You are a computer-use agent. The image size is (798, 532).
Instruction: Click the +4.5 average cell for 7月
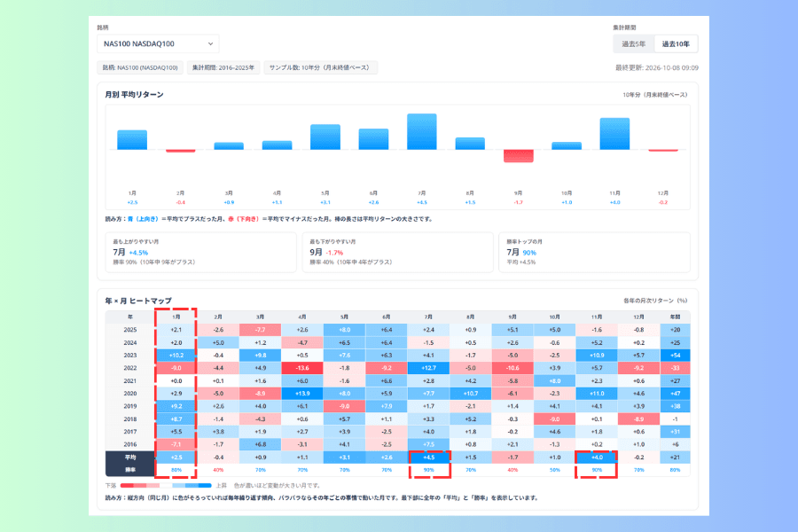[x=428, y=458]
